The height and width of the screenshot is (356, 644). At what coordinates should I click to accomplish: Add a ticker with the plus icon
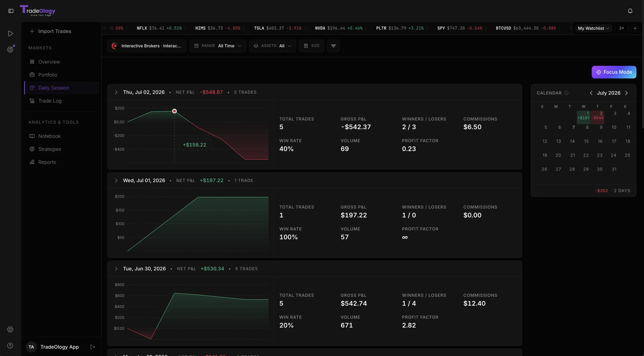(x=635, y=28)
